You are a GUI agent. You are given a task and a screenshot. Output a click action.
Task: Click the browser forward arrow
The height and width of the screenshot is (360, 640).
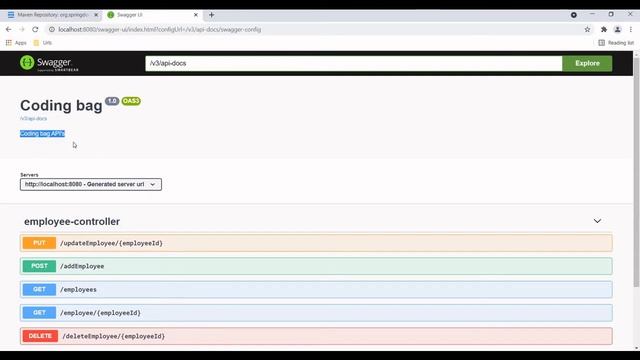(x=22, y=29)
